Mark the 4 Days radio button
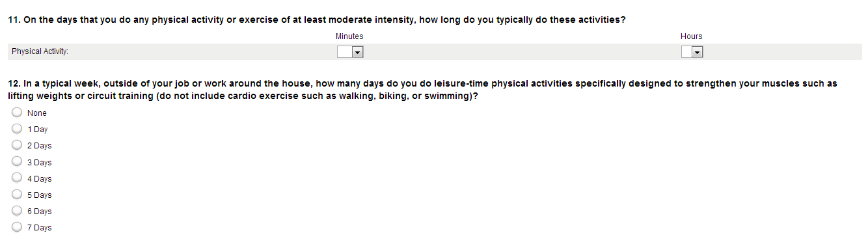 point(17,178)
